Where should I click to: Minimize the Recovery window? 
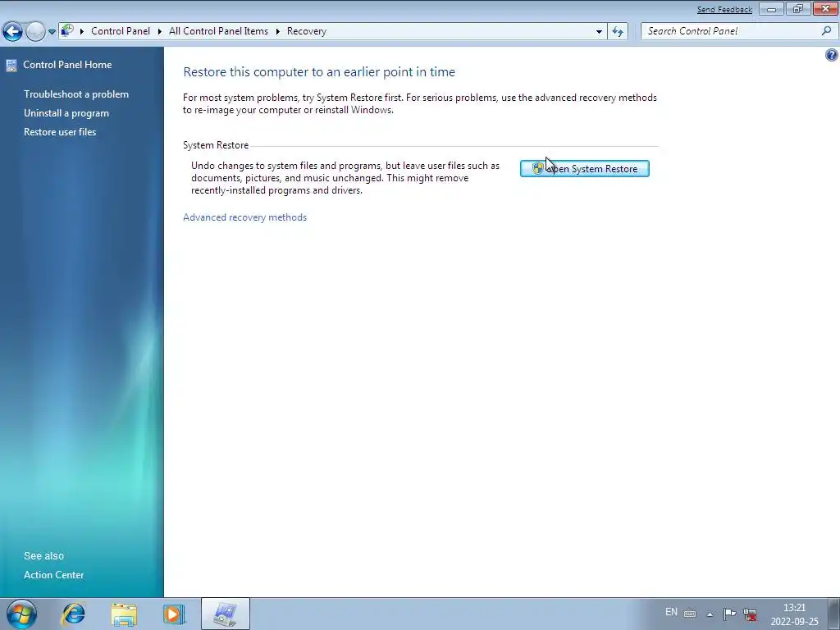pyautogui.click(x=771, y=9)
